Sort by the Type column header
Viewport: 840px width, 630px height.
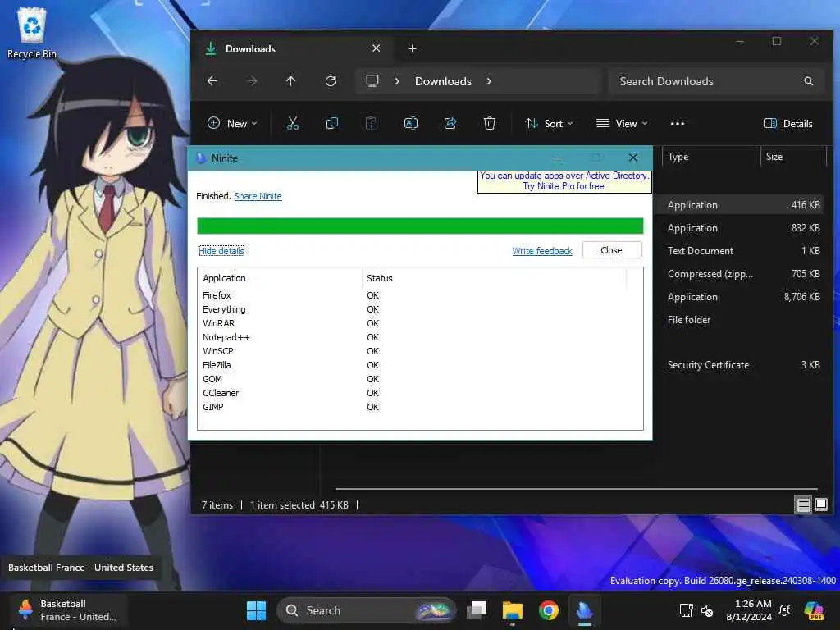coord(710,157)
